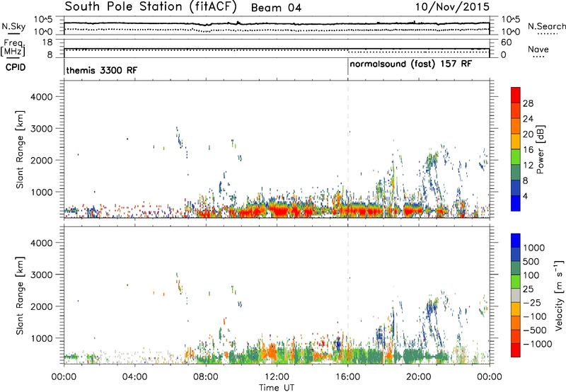Click the power panel 'Slant Range [km]' label
Image resolution: width=566 pixels, height=392 pixels.
coord(20,149)
